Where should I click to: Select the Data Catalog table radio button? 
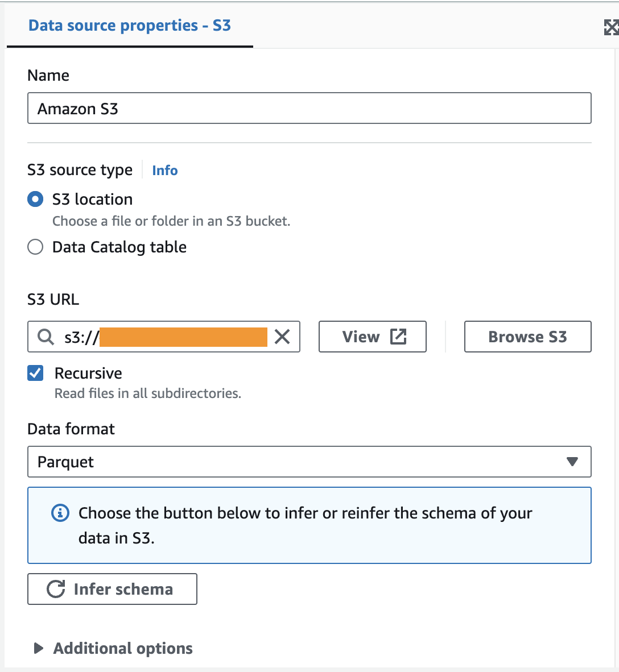click(x=35, y=247)
